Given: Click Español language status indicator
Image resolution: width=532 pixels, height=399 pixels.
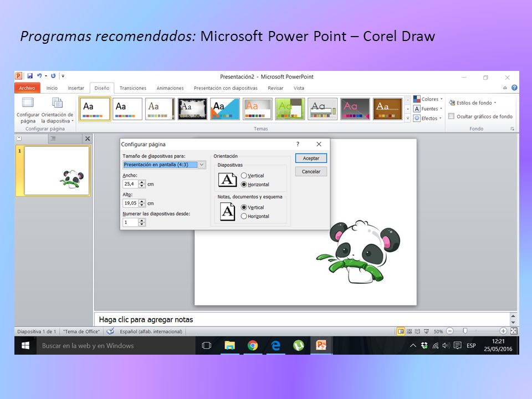Looking at the screenshot, I should tap(151, 331).
